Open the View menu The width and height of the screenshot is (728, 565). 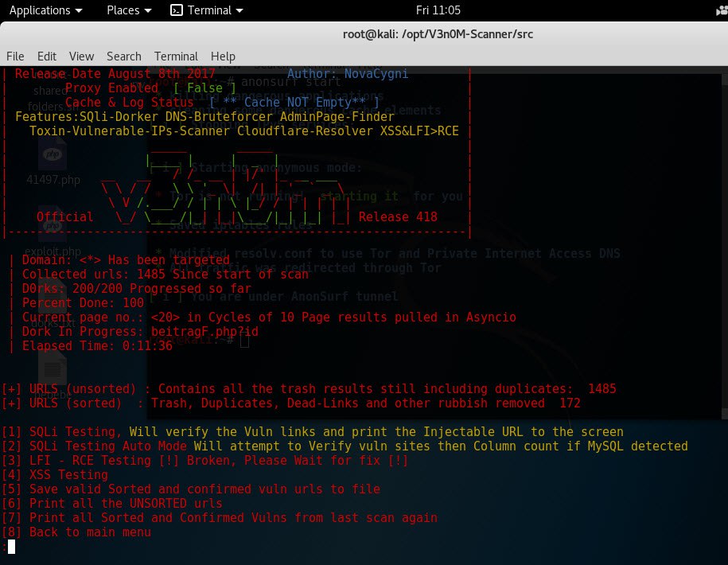(x=81, y=56)
